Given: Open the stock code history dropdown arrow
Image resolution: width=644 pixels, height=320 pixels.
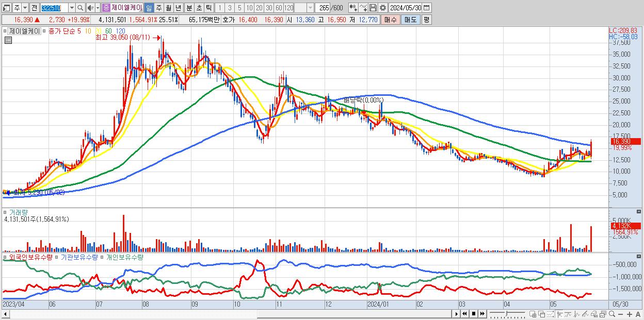Looking at the screenshot, I should pyautogui.click(x=72, y=8).
